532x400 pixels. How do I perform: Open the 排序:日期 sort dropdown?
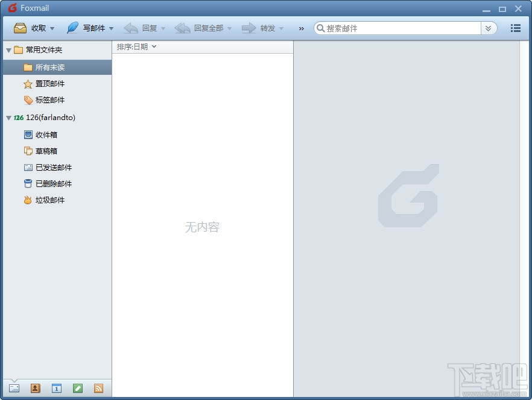133,46
